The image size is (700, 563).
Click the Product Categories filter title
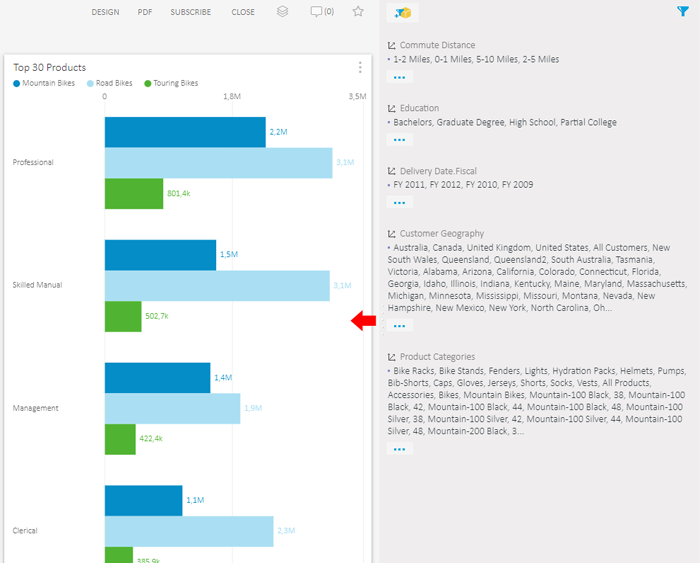coord(438,357)
